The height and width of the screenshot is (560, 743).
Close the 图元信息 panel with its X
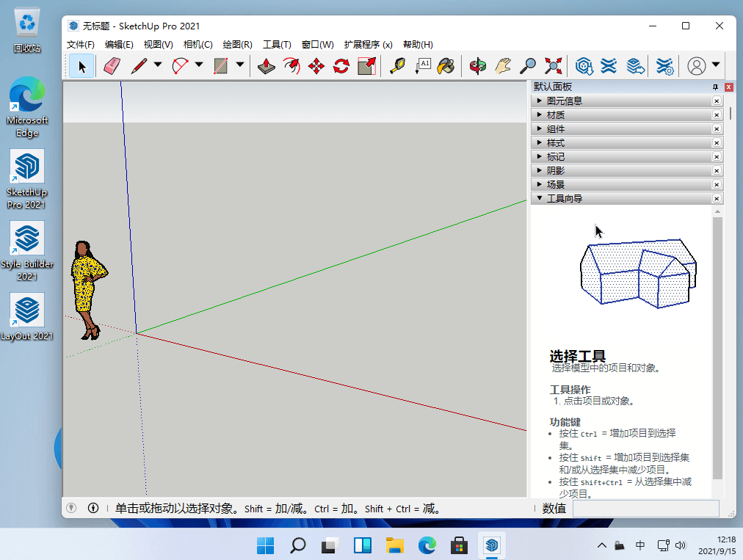pyautogui.click(x=717, y=101)
